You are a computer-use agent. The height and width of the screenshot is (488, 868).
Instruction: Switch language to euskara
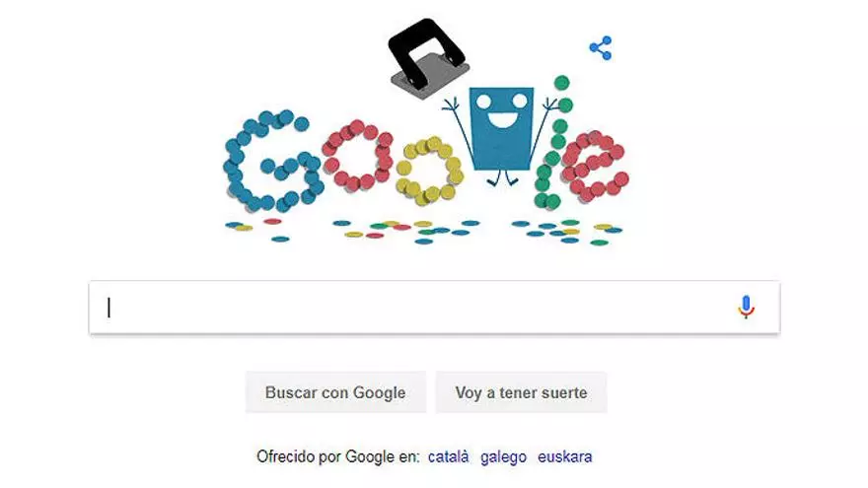click(564, 456)
